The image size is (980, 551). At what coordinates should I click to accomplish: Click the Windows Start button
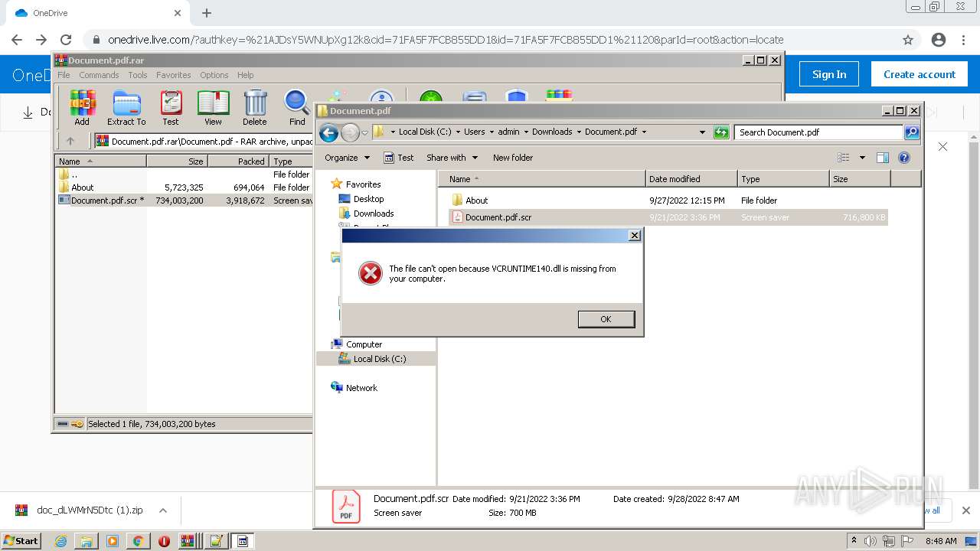(x=21, y=541)
